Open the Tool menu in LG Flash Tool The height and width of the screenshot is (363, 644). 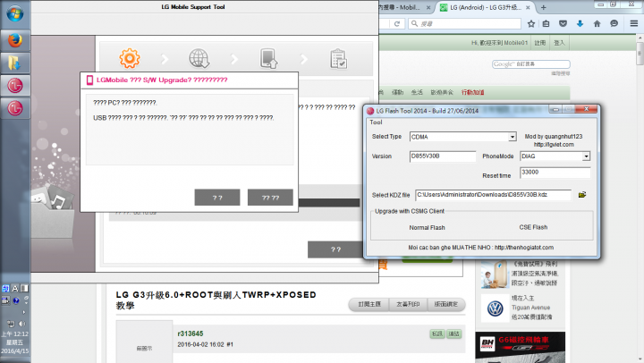(376, 122)
